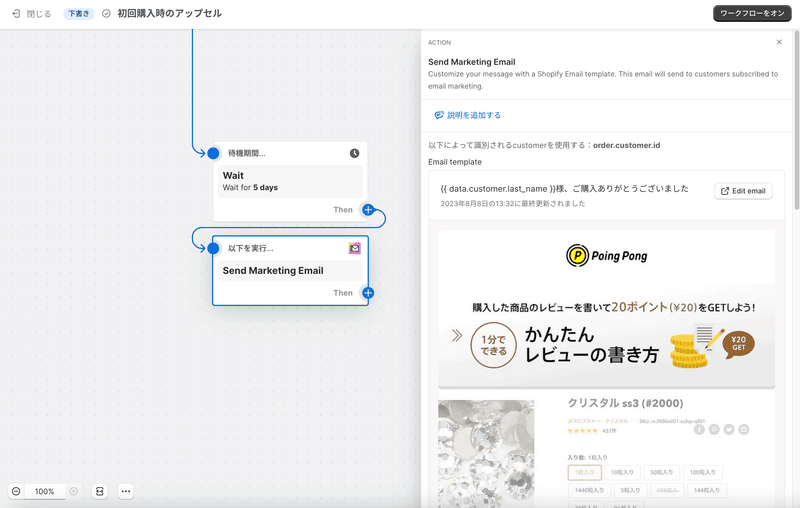
Task: Add a description via 説明を追加する link
Action: (x=474, y=115)
